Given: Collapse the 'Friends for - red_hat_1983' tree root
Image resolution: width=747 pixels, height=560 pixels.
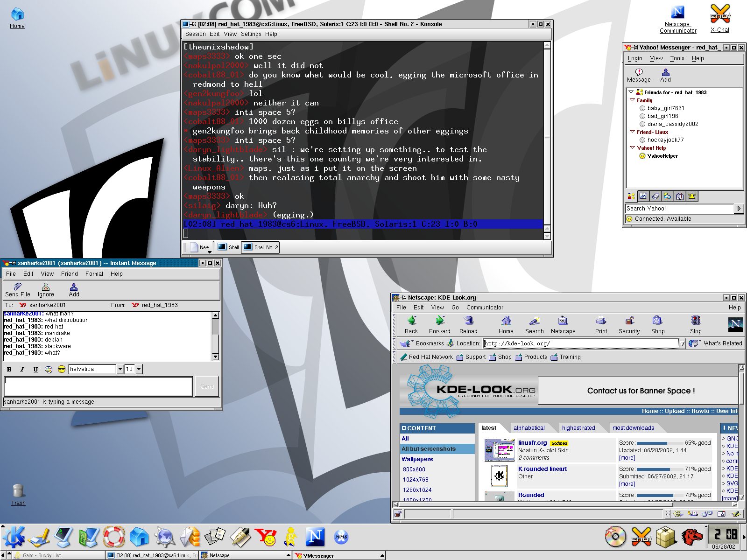Looking at the screenshot, I should [x=631, y=92].
